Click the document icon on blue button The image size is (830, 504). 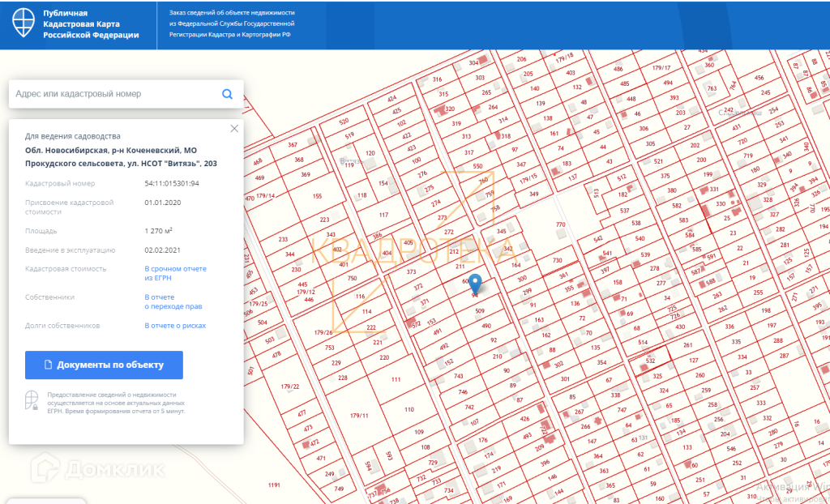(48, 365)
